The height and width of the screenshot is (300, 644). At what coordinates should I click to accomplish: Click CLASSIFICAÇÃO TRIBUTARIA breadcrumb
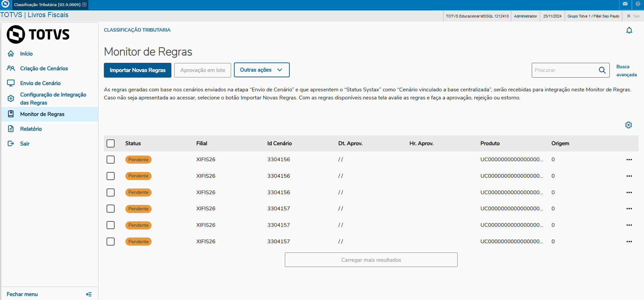click(x=137, y=30)
